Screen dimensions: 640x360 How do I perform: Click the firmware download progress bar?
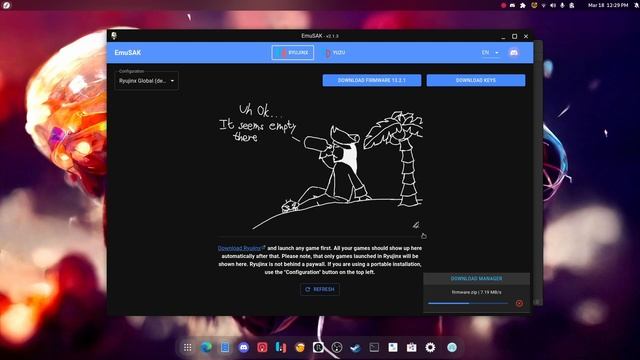[468, 303]
